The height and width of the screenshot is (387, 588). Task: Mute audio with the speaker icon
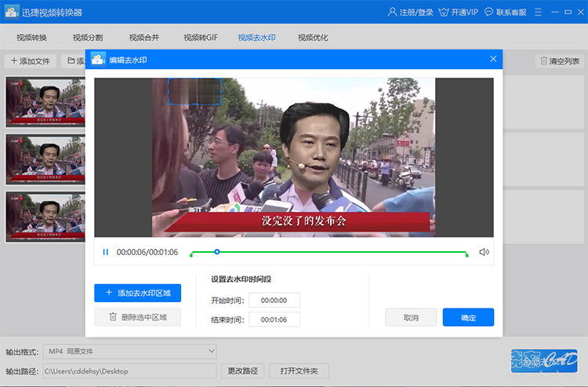[485, 252]
